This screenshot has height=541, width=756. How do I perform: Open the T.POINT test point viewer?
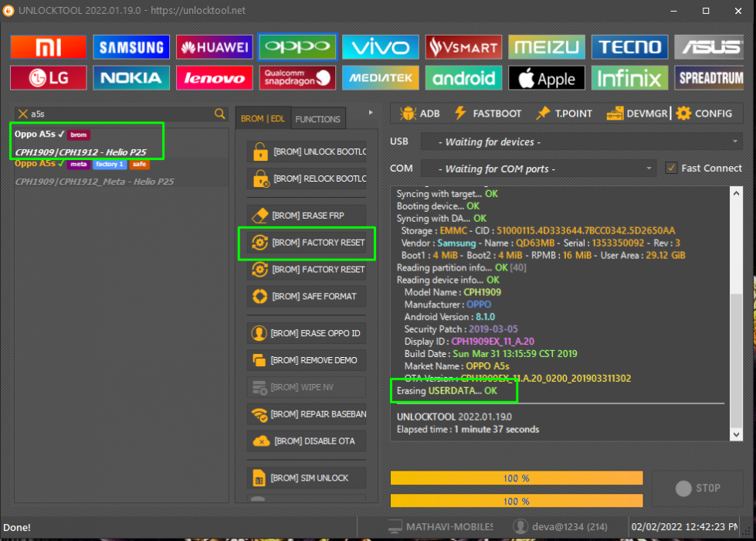point(564,114)
